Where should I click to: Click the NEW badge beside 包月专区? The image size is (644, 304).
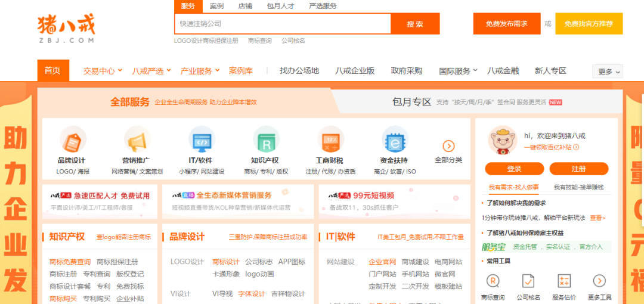[555, 103]
